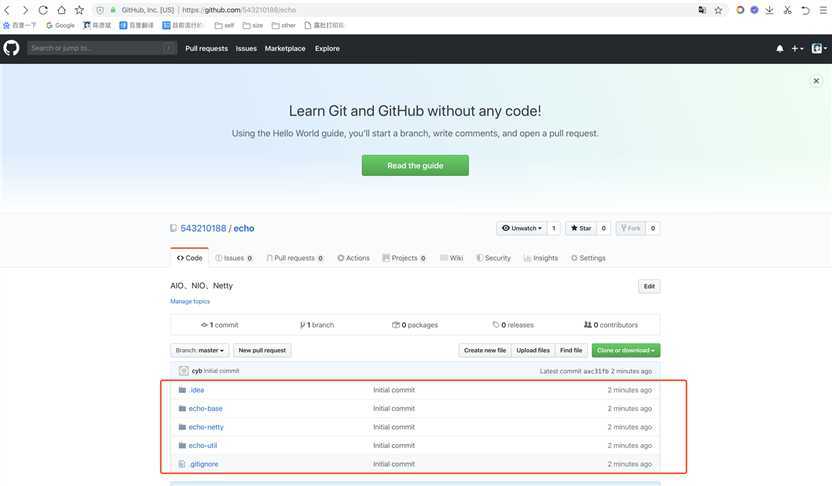Star the echo repository
The image size is (832, 486).
pyautogui.click(x=580, y=228)
